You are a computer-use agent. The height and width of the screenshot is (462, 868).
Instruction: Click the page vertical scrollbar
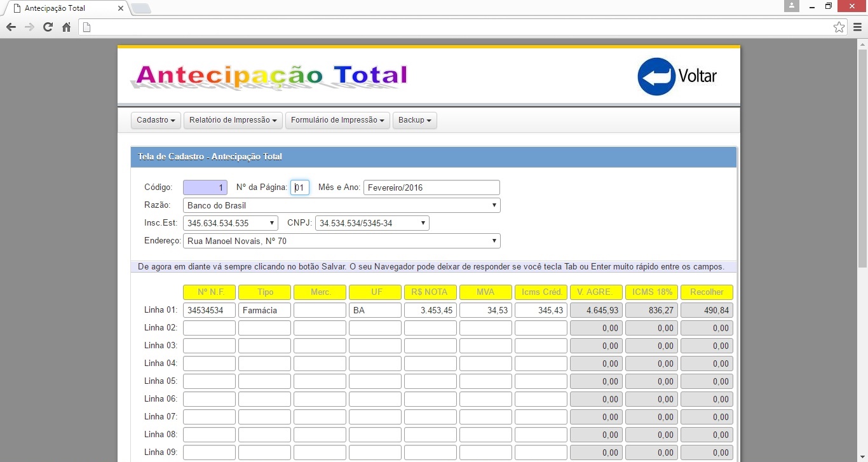(x=862, y=159)
